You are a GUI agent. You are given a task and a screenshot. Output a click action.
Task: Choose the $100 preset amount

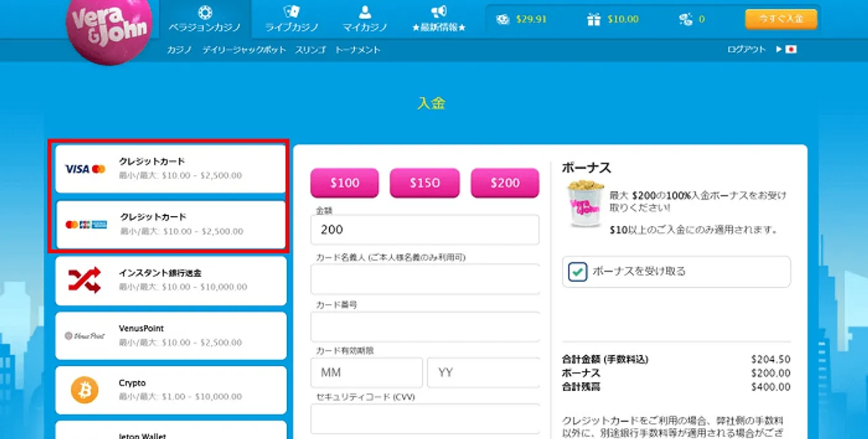345,183
